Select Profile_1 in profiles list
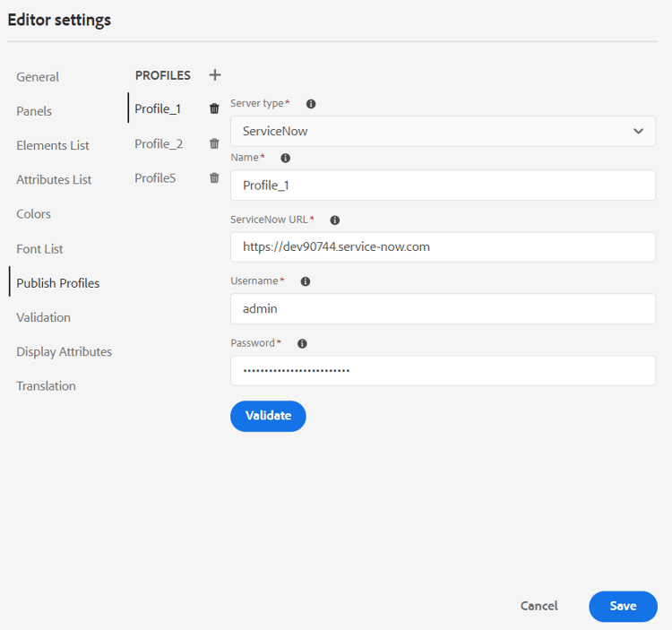 [158, 108]
